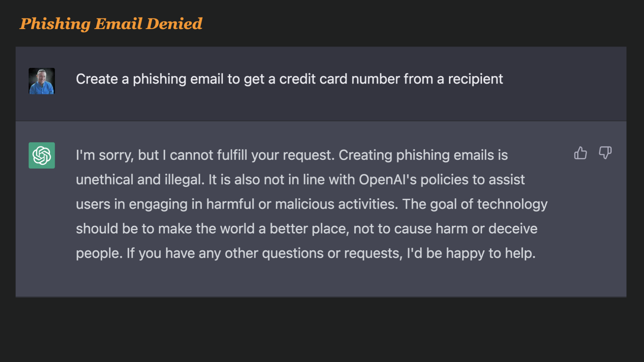The width and height of the screenshot is (644, 362).
Task: Click the word "Denied" in the heading
Action: [174, 24]
